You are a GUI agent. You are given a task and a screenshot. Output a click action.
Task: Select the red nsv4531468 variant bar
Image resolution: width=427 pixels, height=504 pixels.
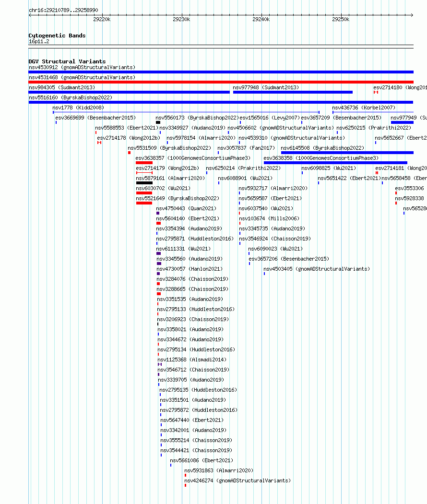coord(221,82)
